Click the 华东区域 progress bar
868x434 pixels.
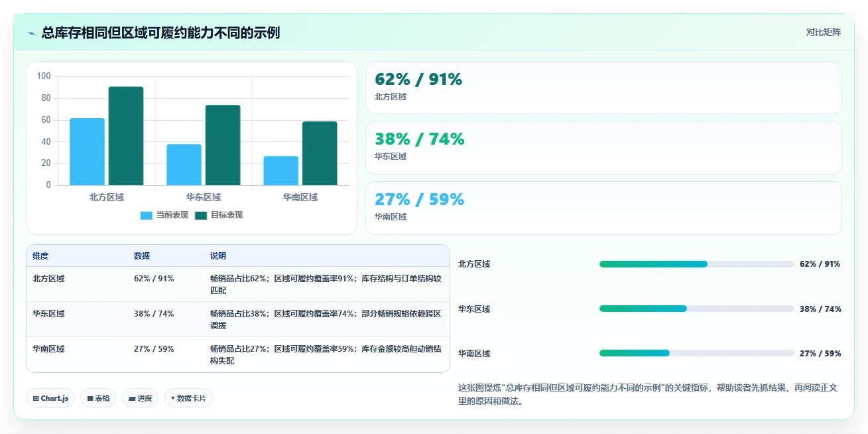click(x=697, y=309)
